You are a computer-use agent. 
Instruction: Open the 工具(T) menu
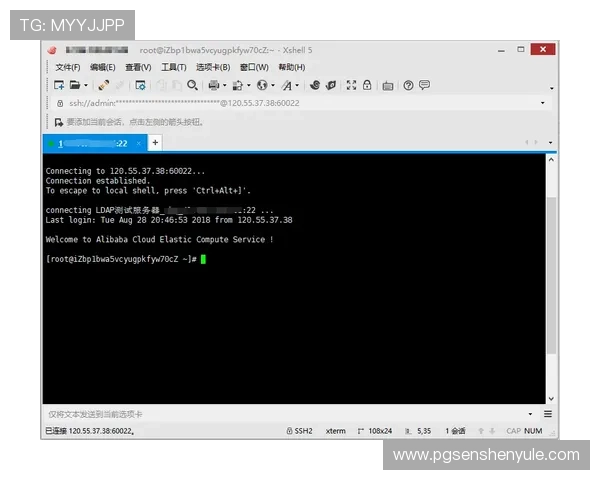[174, 67]
